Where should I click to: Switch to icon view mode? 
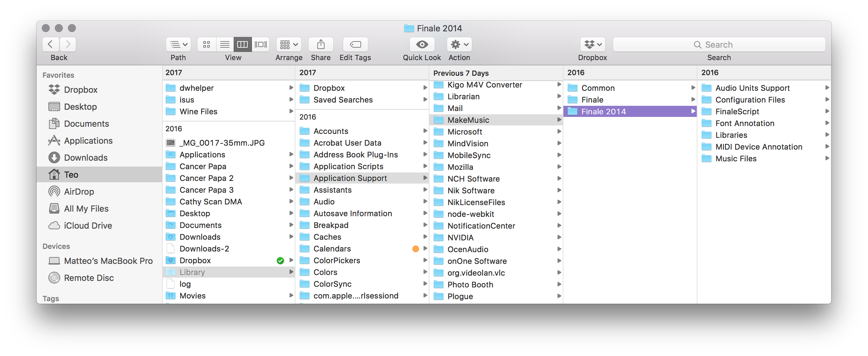[x=207, y=44]
